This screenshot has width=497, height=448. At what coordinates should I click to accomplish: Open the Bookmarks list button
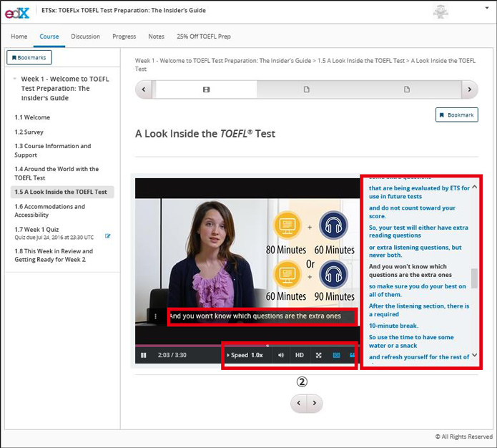pyautogui.click(x=29, y=57)
